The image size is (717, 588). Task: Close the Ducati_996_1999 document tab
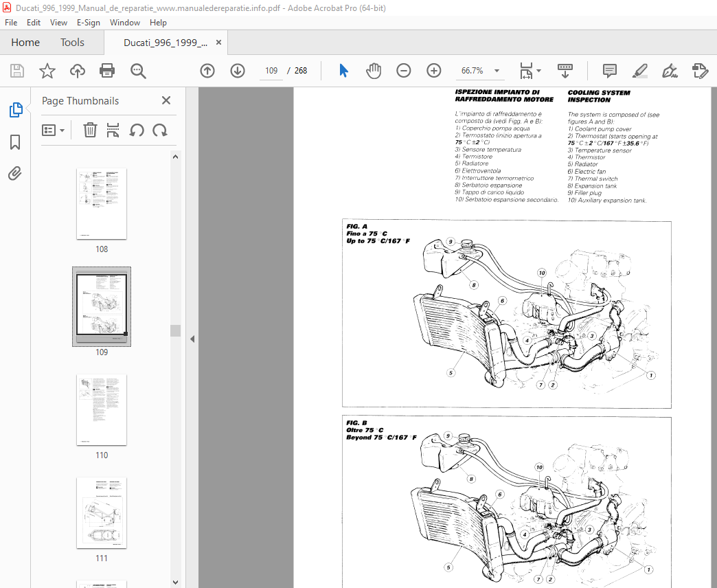pyautogui.click(x=218, y=43)
